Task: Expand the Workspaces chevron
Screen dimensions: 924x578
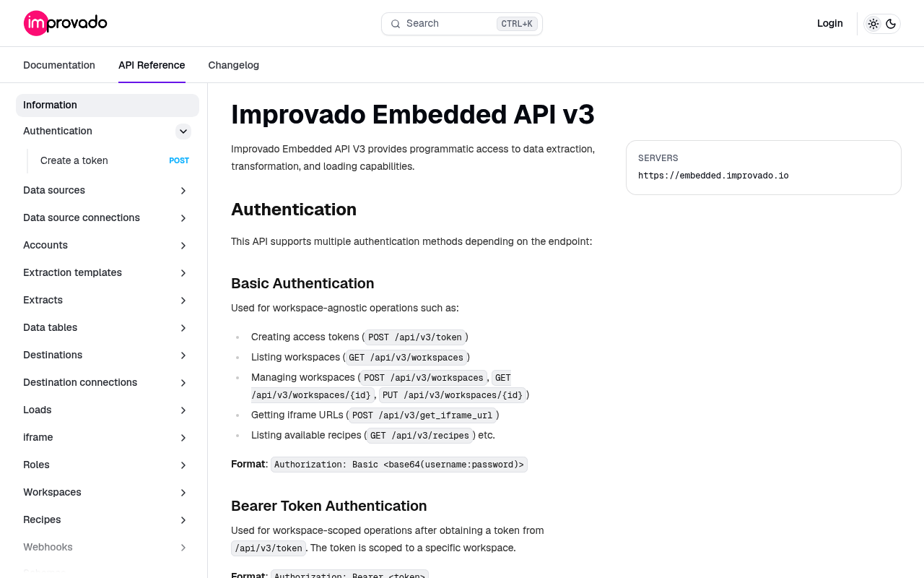Action: click(x=183, y=493)
